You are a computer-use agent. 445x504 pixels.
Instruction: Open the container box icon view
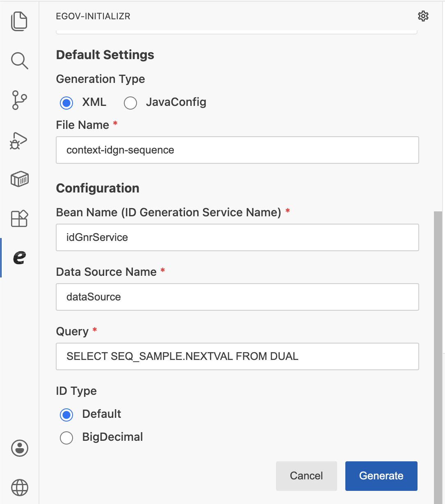click(19, 179)
